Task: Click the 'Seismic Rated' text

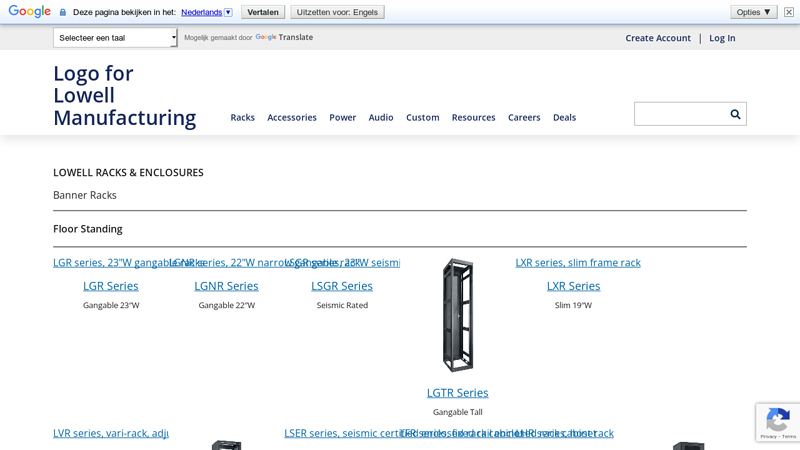Action: tap(342, 305)
